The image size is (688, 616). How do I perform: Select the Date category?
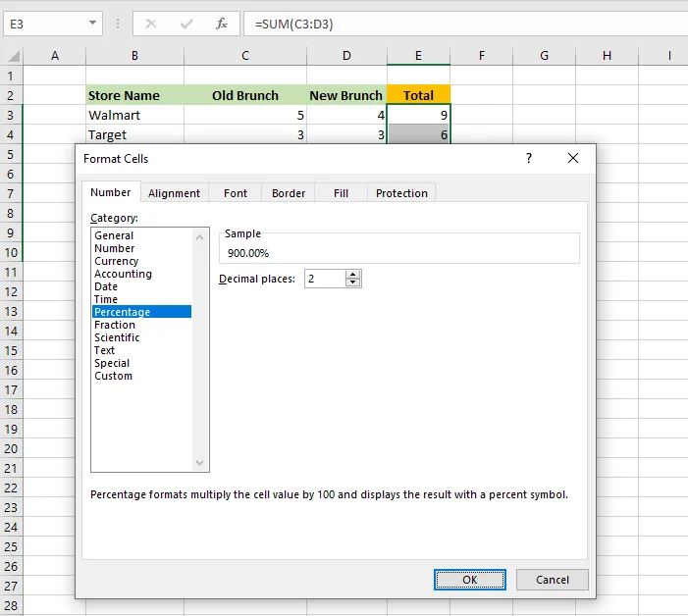(x=141, y=286)
